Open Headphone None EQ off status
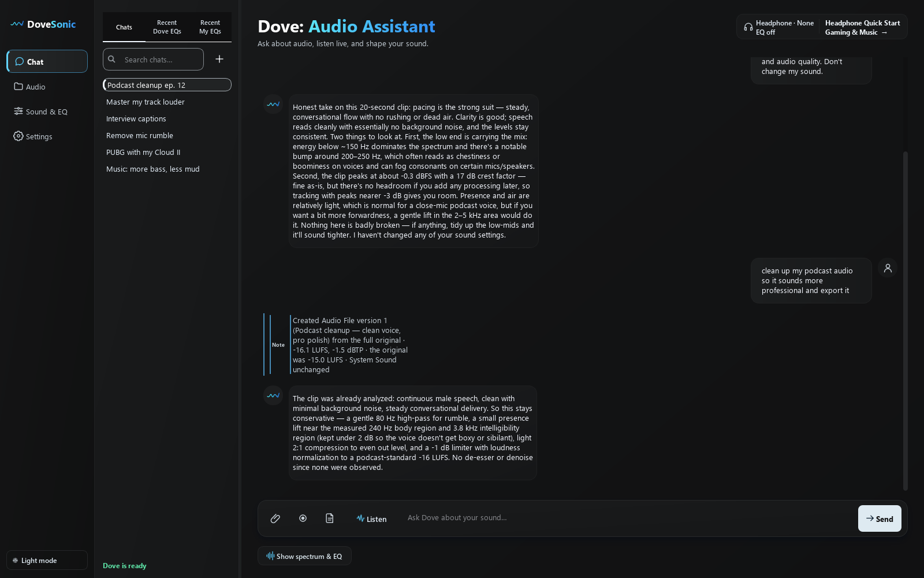This screenshot has height=578, width=924. (778, 27)
